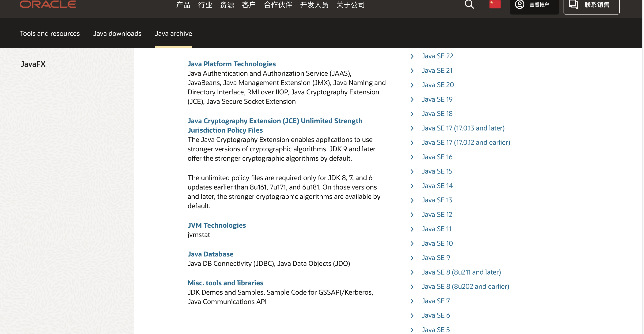644x334 pixels.
Task: Switch to Java downloads tab
Action: click(x=117, y=33)
